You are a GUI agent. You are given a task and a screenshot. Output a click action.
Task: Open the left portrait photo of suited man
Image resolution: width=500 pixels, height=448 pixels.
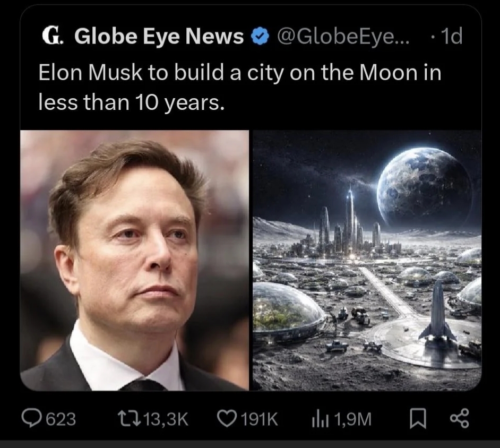tap(135, 260)
